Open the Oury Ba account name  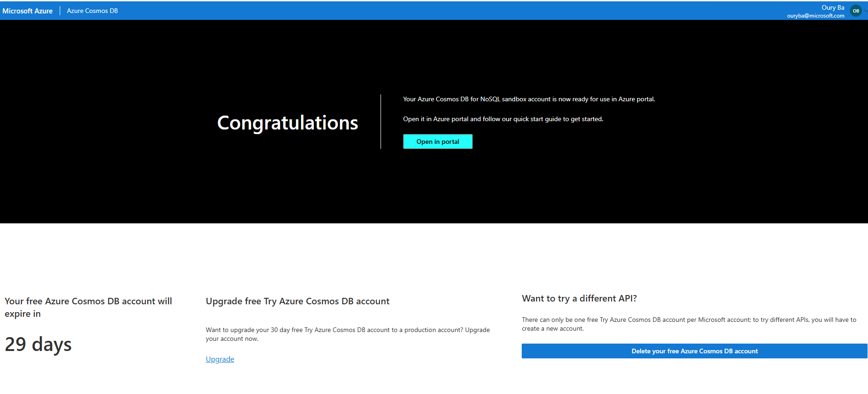point(832,7)
